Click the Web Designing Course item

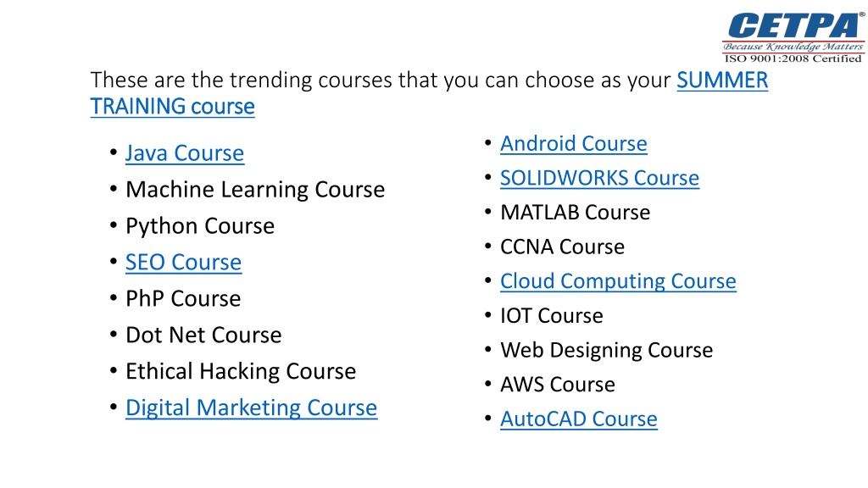coord(607,351)
